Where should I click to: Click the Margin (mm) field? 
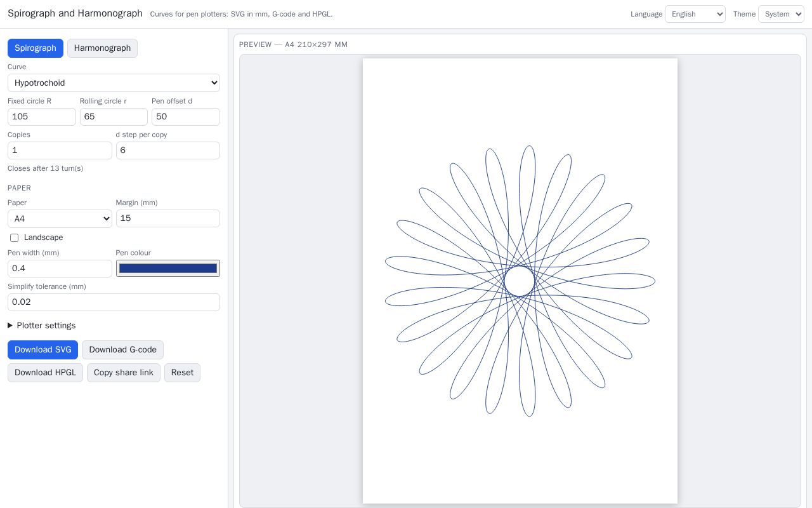pos(168,218)
